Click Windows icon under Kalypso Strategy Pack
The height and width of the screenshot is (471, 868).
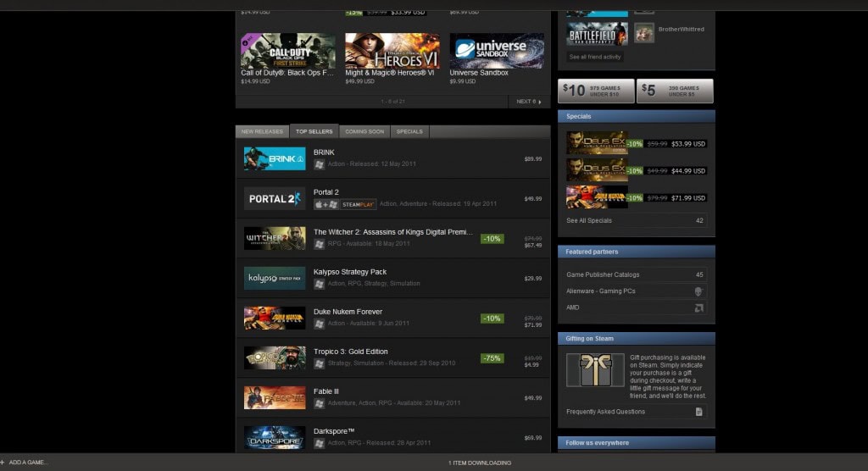[319, 284]
